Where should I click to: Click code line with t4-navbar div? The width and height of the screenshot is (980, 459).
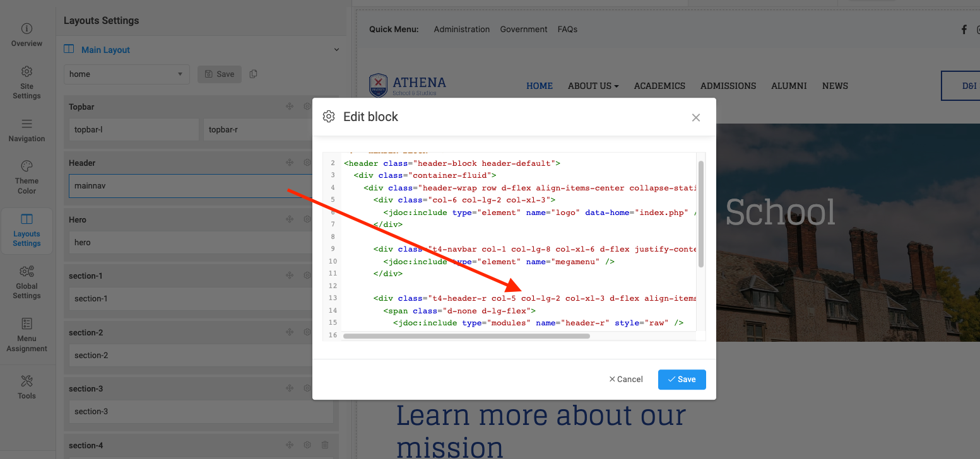coord(534,249)
